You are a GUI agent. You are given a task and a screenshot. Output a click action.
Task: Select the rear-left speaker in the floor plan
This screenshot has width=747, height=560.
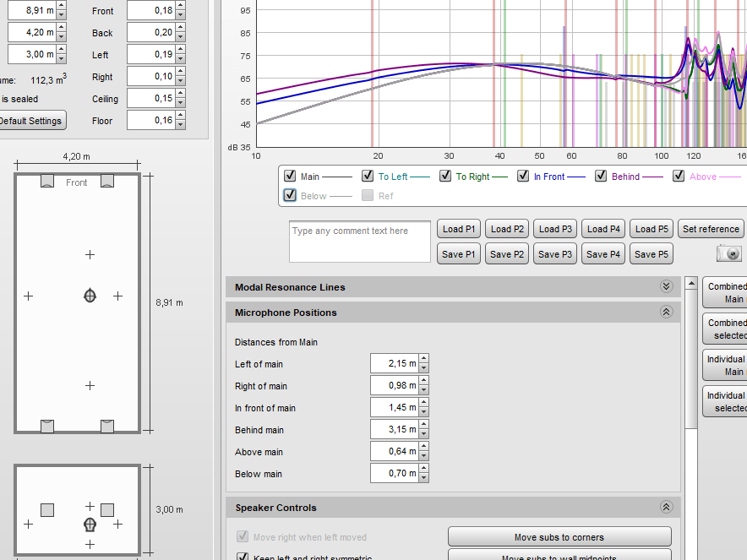click(x=47, y=427)
